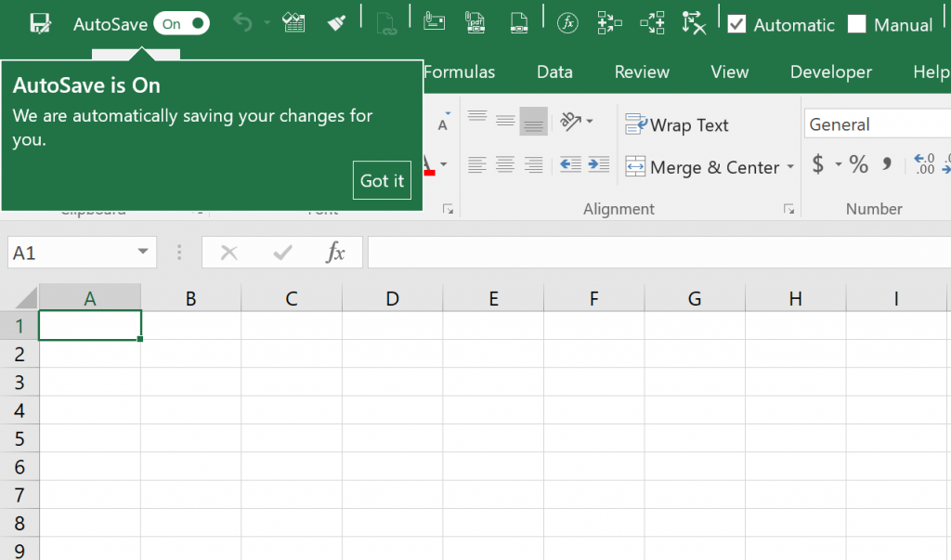
Task: Open the Merge & Center dropdown arrow
Action: [790, 167]
